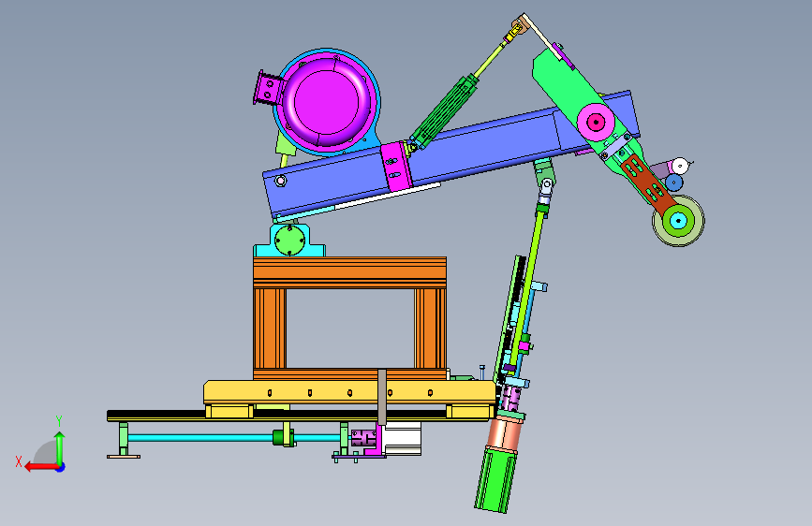Select the left orange frame leg
The image size is (812, 526).
click(x=270, y=329)
